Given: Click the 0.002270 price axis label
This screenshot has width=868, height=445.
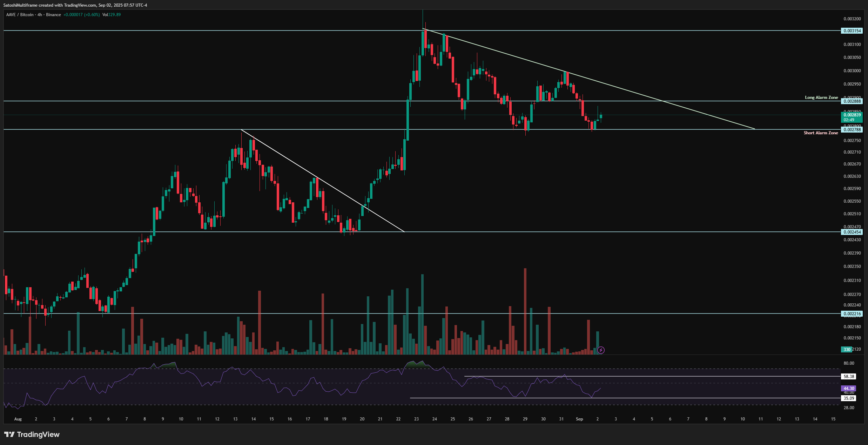Looking at the screenshot, I should click(x=852, y=295).
